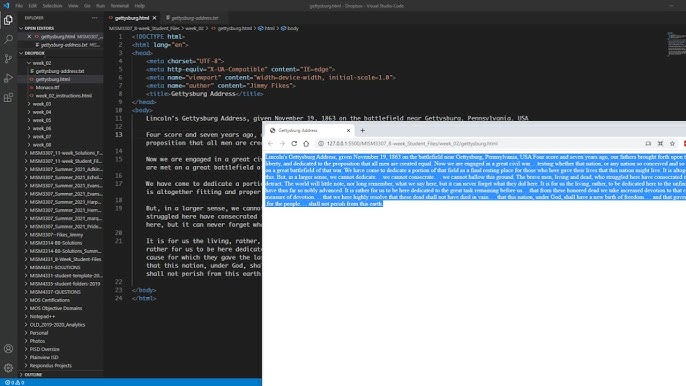Open the Edit menu

[x=33, y=6]
